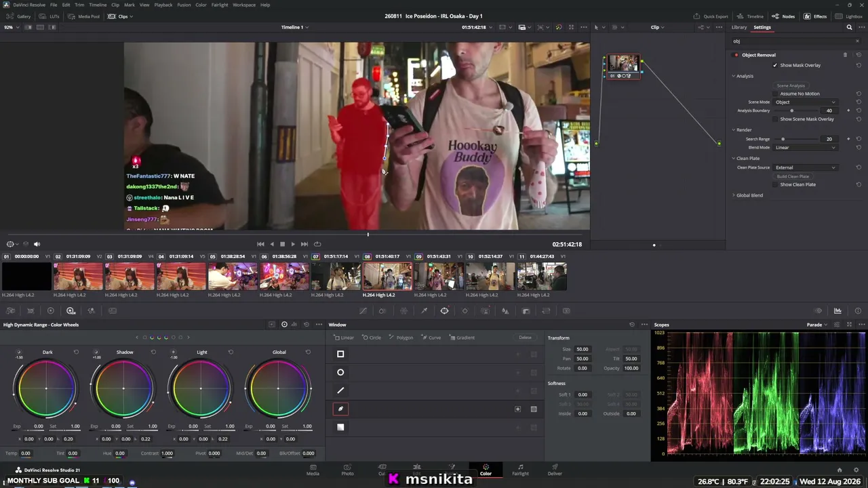Jump to the first frame
The width and height of the screenshot is (868, 488).
coord(260,244)
